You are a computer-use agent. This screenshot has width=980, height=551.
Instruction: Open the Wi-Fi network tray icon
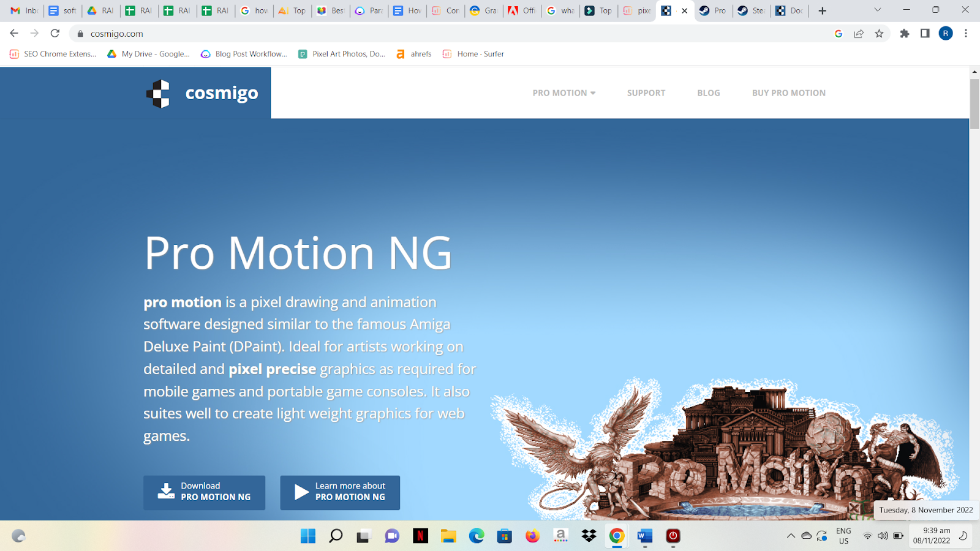click(x=867, y=536)
